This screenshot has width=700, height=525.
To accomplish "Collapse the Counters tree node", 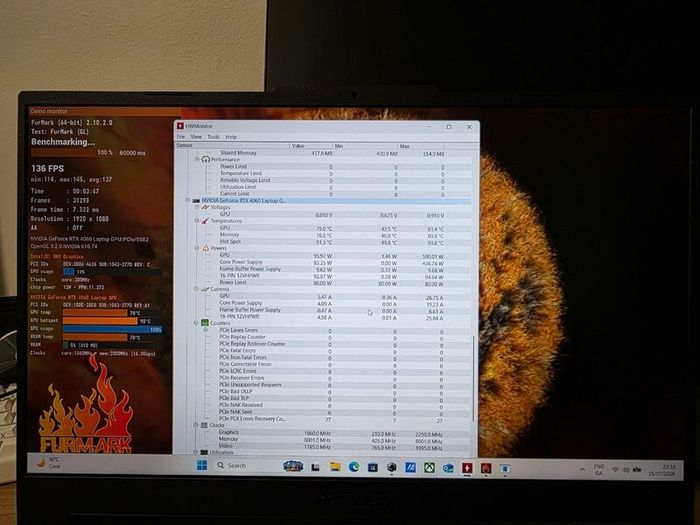I will tap(196, 322).
